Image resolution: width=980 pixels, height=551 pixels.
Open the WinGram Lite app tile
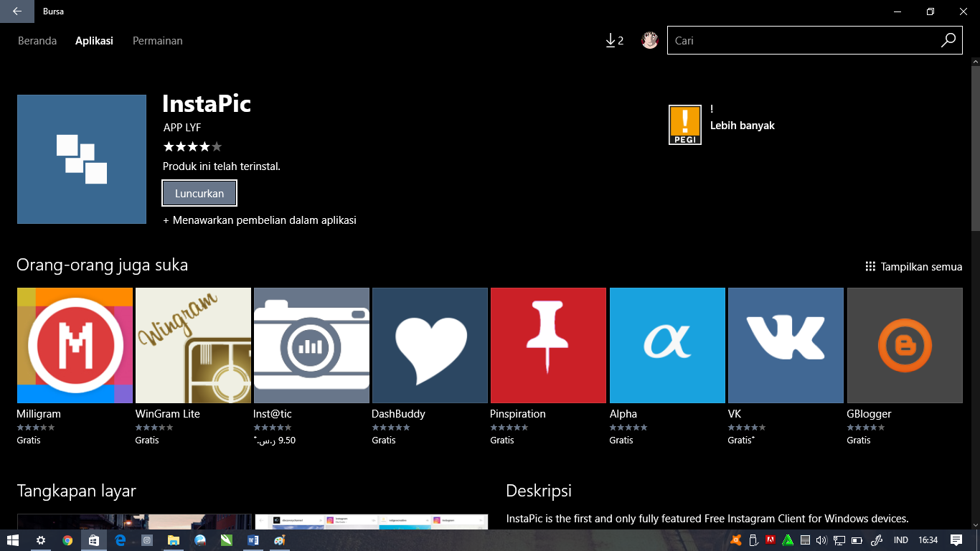point(193,345)
